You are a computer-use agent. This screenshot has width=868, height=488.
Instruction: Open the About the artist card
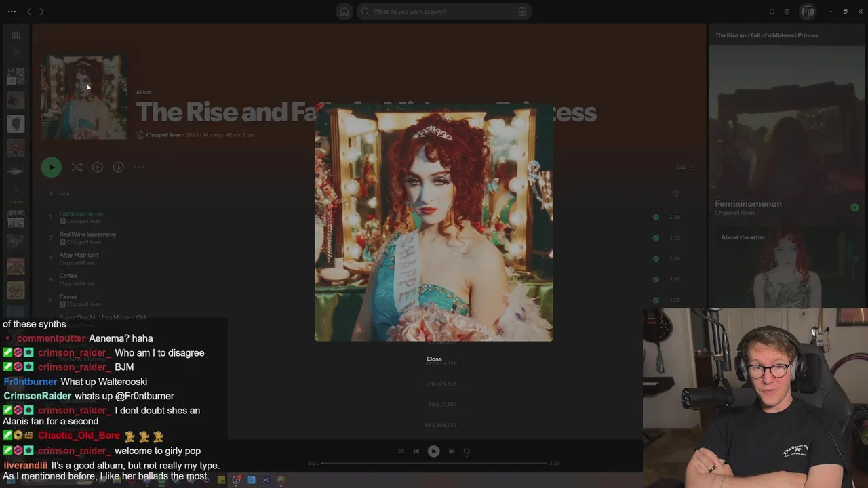(x=787, y=268)
